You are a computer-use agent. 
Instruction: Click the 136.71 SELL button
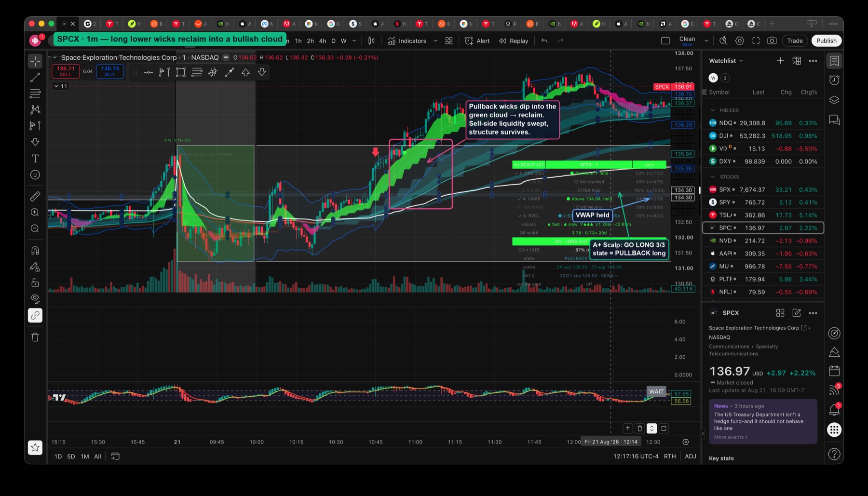pos(66,71)
